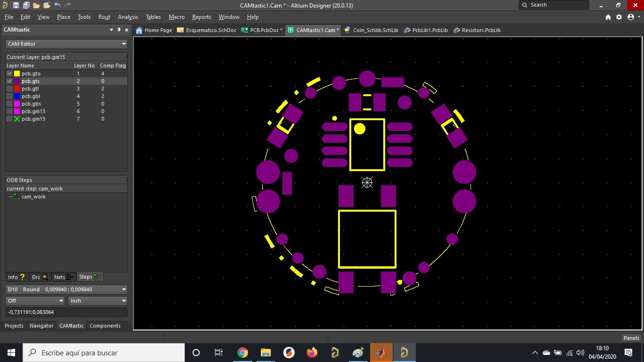Image resolution: width=644 pixels, height=362 pixels.
Task: Click the coordinate input field
Action: coord(66,312)
